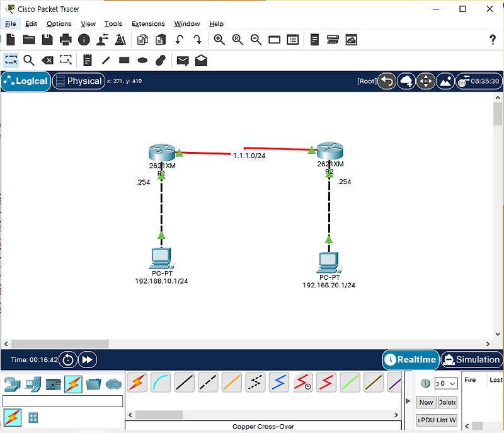Zoom out of the workspace

coord(256,40)
